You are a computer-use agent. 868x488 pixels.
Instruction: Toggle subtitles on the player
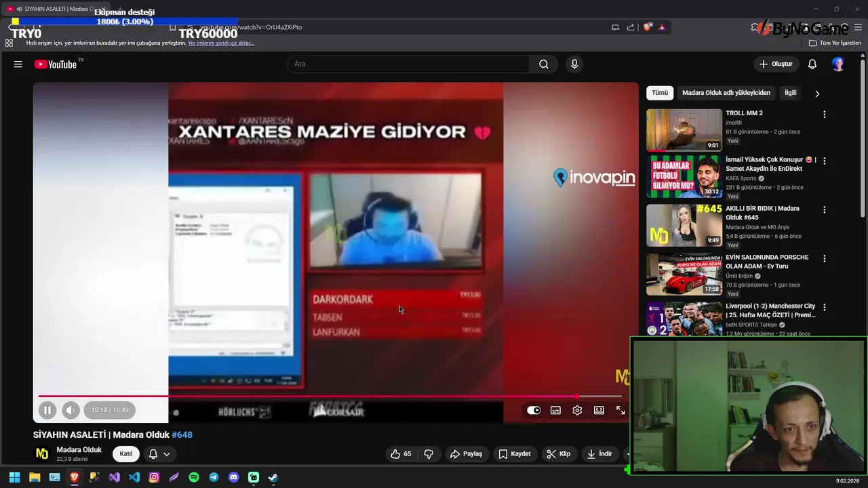(x=555, y=410)
